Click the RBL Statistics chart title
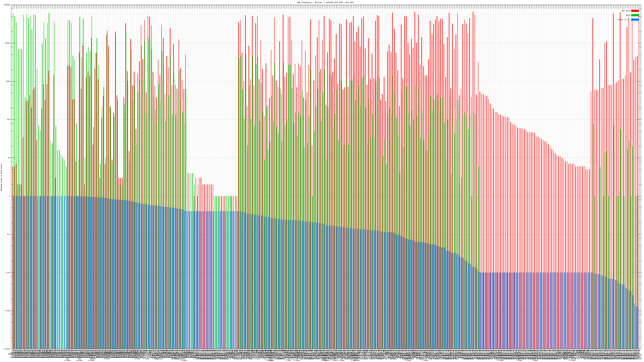This screenshot has height=362, width=644. [304, 2]
